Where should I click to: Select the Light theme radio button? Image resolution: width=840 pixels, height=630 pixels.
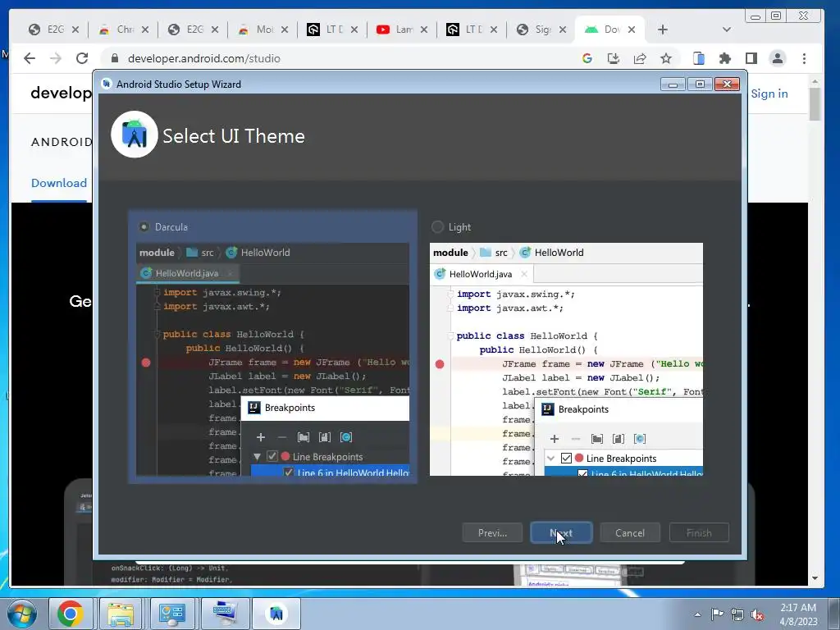click(438, 226)
